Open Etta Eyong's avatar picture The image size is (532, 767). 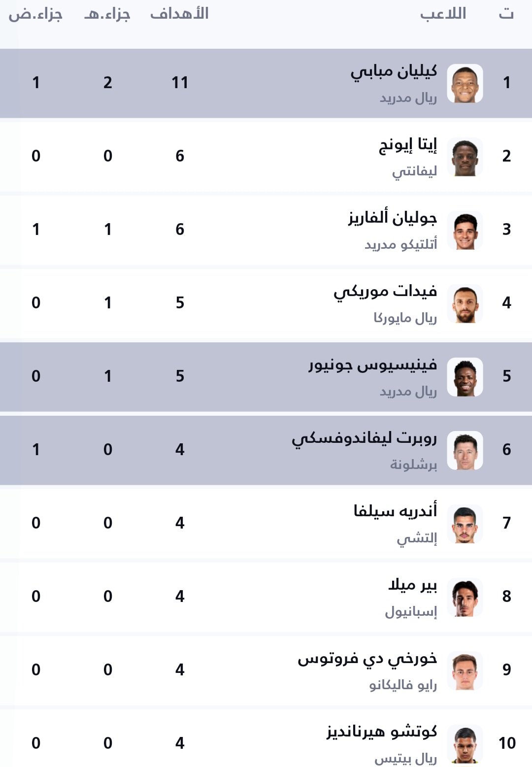tap(465, 157)
